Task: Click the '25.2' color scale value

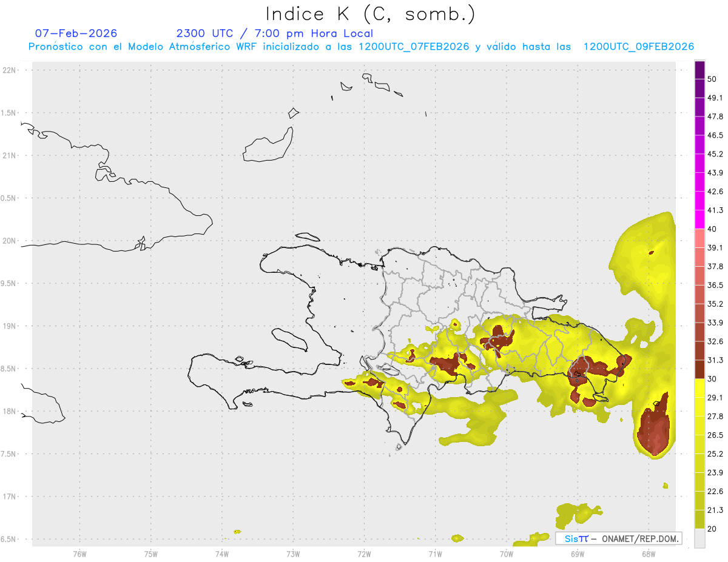Action: [715, 454]
